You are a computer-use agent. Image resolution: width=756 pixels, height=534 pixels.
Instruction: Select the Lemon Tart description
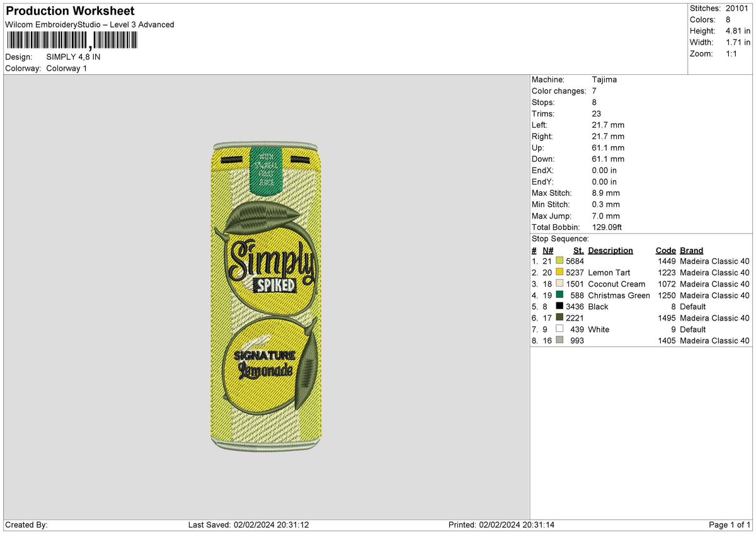609,273
